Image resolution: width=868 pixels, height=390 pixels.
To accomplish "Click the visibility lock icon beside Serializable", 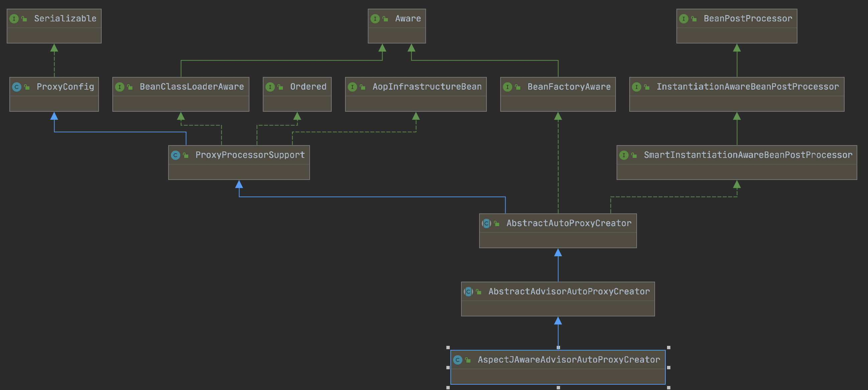I will (24, 19).
